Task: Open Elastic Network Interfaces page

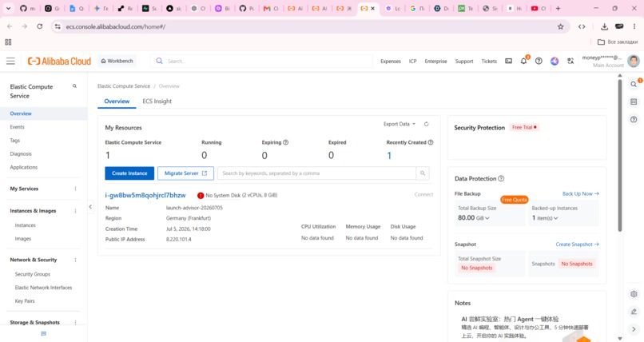Action: point(43,288)
